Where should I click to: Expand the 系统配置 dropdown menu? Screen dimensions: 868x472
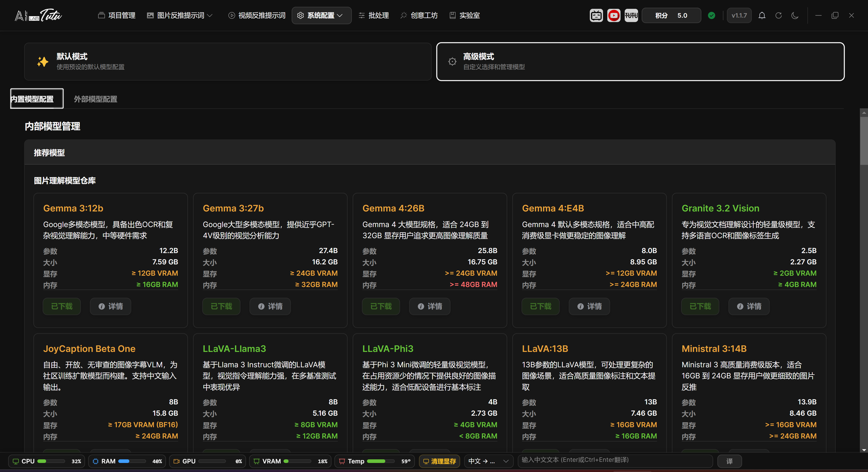point(322,16)
